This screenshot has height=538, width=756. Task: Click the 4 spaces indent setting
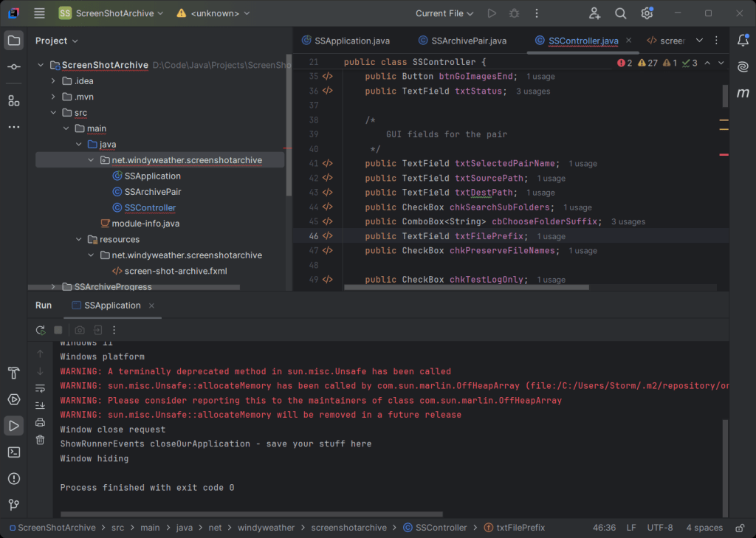704,528
